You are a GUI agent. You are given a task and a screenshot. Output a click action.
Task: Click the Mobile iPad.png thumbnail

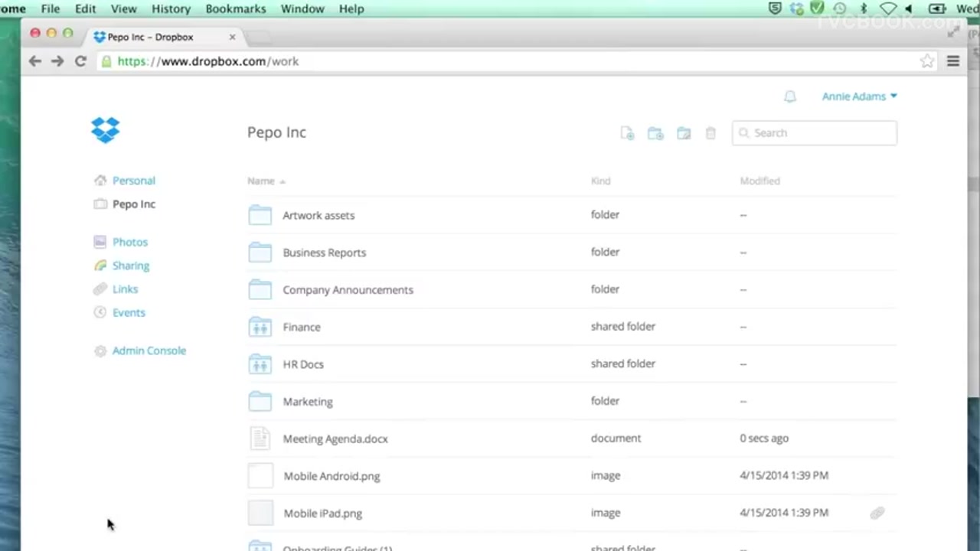pyautogui.click(x=260, y=514)
